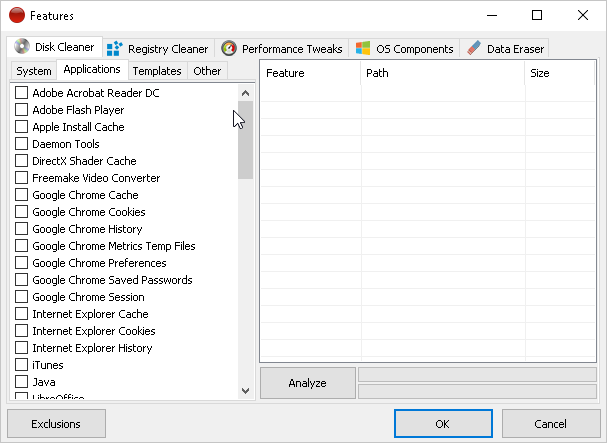
Task: Minimize the Features window
Action: (x=492, y=15)
